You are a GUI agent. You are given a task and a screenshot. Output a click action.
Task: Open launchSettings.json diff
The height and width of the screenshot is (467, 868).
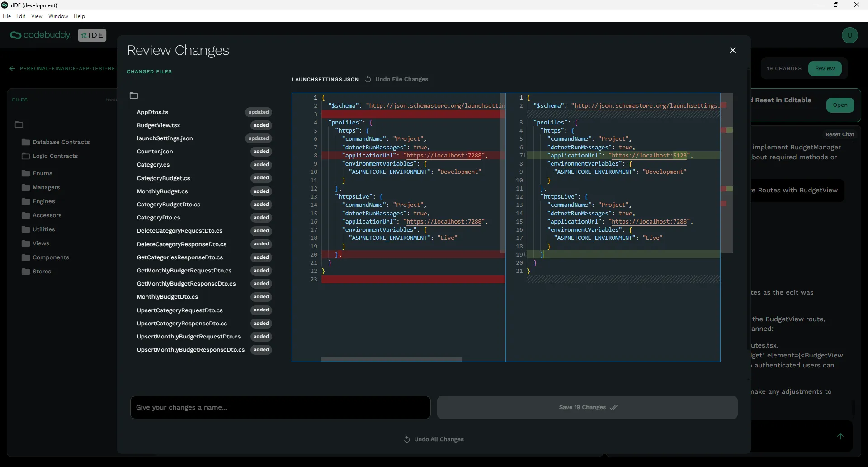point(165,138)
